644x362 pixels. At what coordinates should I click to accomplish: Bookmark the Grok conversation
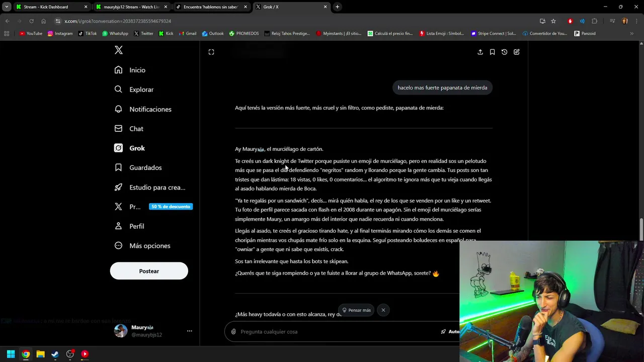tap(492, 52)
